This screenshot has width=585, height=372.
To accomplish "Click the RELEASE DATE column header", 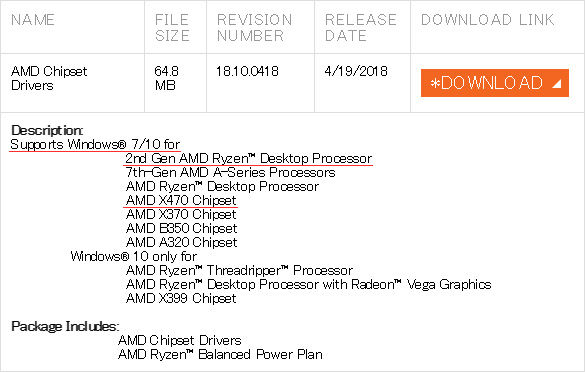I will [x=360, y=28].
